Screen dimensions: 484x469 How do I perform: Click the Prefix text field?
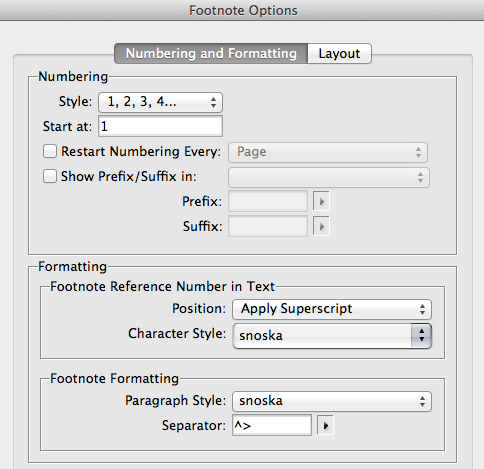[x=268, y=201]
